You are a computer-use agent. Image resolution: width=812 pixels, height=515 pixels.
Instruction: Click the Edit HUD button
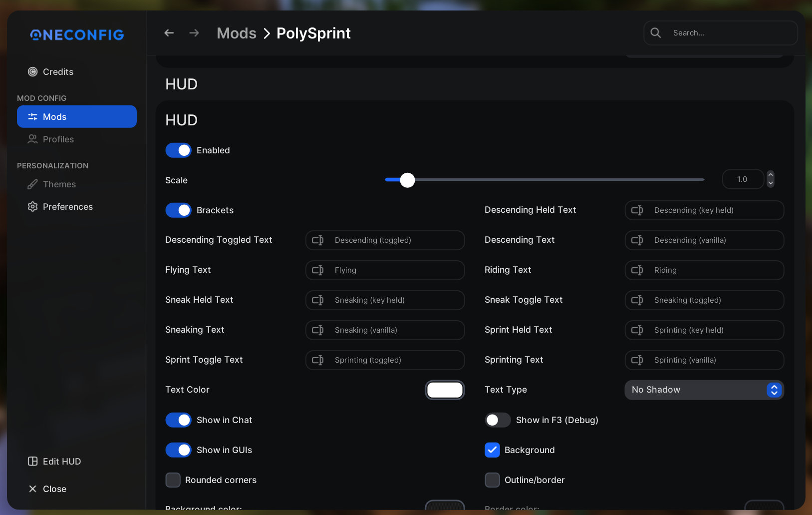(77, 462)
